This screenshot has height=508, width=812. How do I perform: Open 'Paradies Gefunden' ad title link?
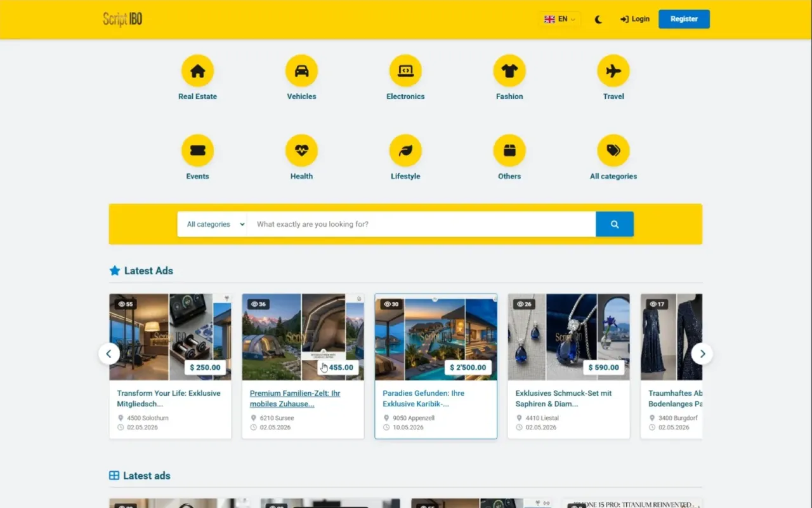pos(423,398)
